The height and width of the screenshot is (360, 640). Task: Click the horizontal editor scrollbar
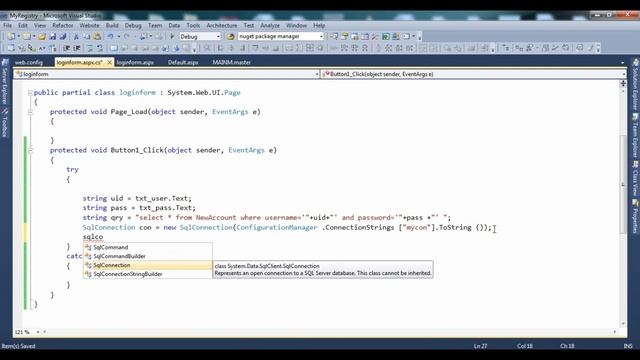330,332
